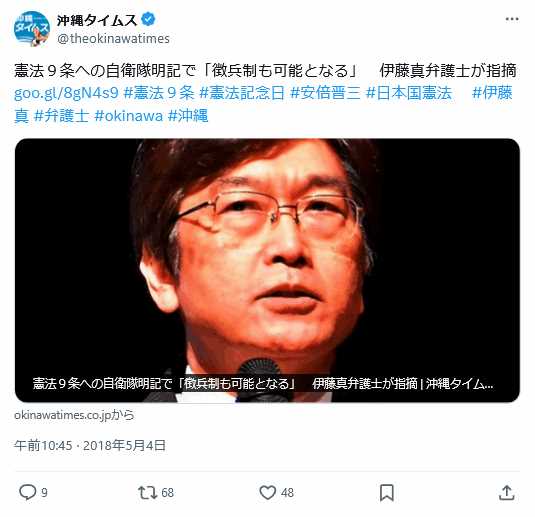The image size is (535, 517).
Task: Open the #憲法記念日 hashtag
Action: (x=242, y=92)
